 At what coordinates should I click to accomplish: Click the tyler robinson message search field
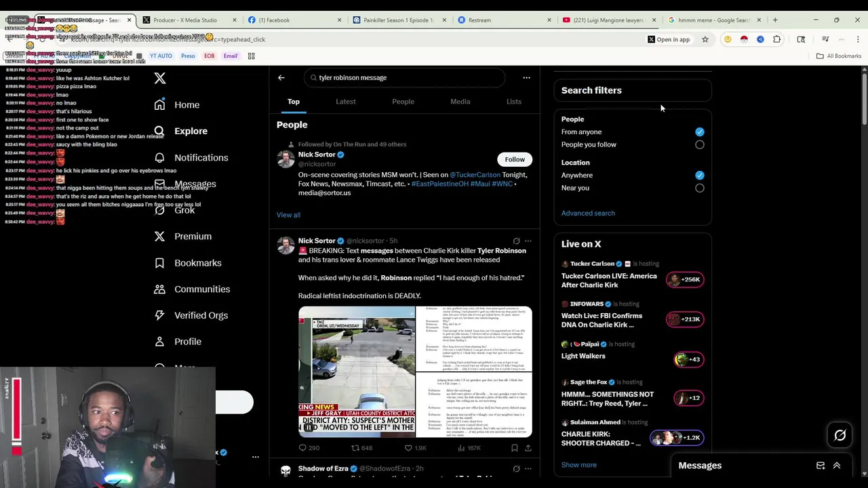[405, 77]
